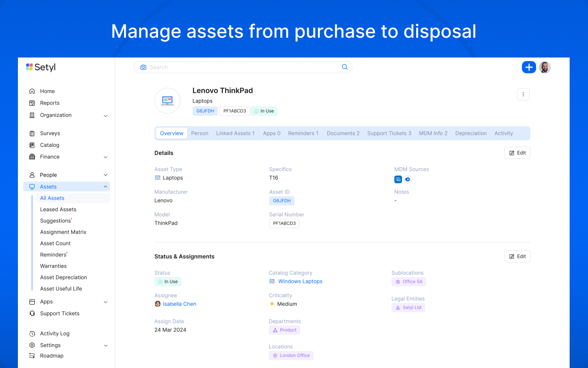Open the Assignment Matrix page
The image size is (588, 368).
point(63,232)
